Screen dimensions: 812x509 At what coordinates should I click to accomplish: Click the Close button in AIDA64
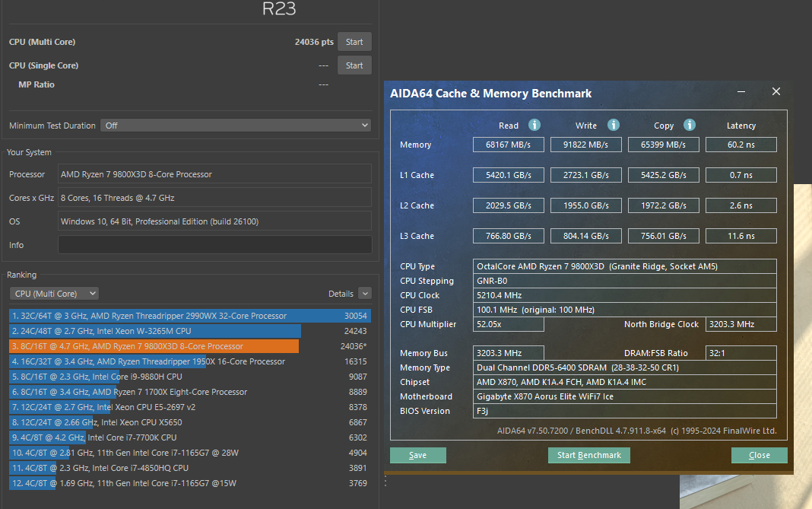tap(760, 455)
